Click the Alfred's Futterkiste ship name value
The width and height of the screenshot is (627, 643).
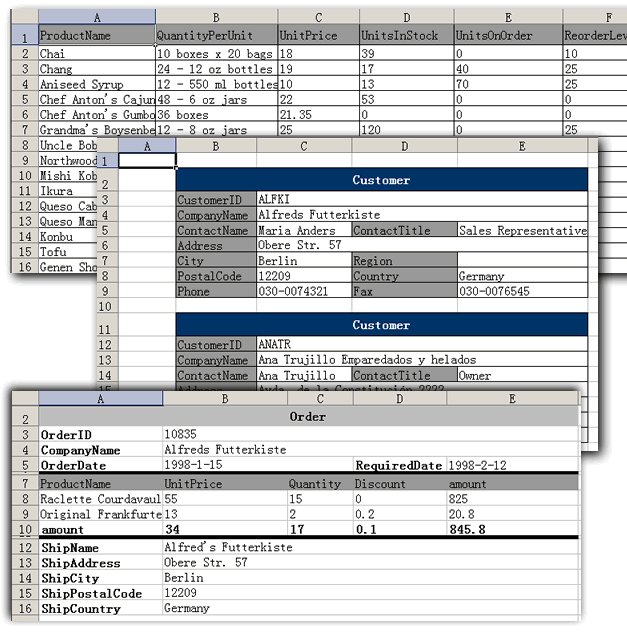tap(371, 547)
